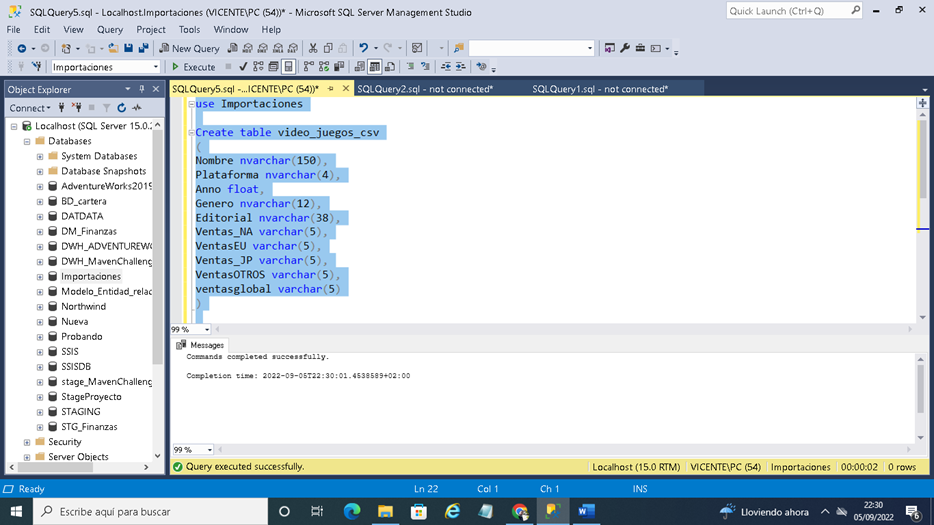This screenshot has width=934, height=525.
Task: Click New Query in the toolbar
Action: [188, 48]
